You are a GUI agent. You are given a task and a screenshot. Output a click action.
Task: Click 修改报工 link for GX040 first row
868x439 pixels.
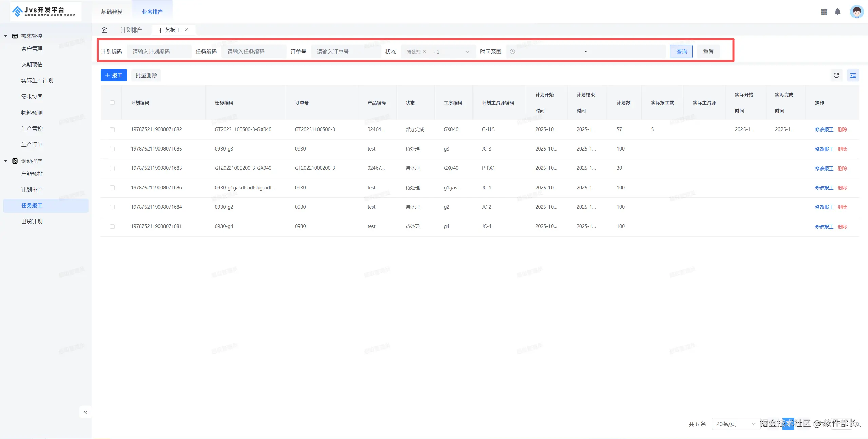click(x=824, y=129)
